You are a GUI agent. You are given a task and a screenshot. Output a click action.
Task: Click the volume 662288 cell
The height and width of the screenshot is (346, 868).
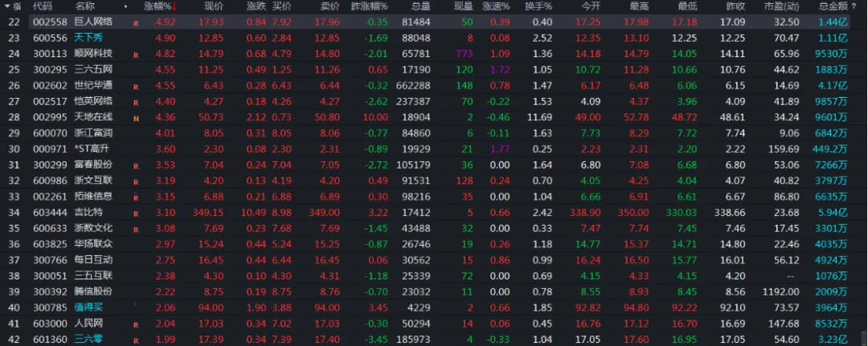point(414,86)
